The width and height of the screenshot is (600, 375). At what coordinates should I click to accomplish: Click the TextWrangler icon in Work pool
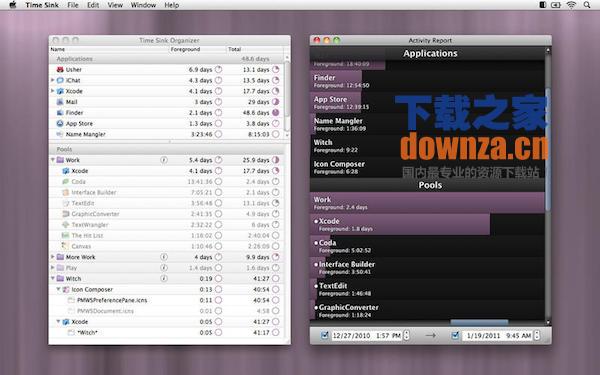(x=66, y=224)
